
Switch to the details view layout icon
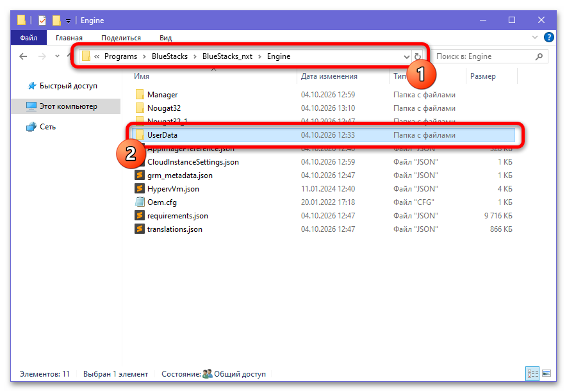532,373
